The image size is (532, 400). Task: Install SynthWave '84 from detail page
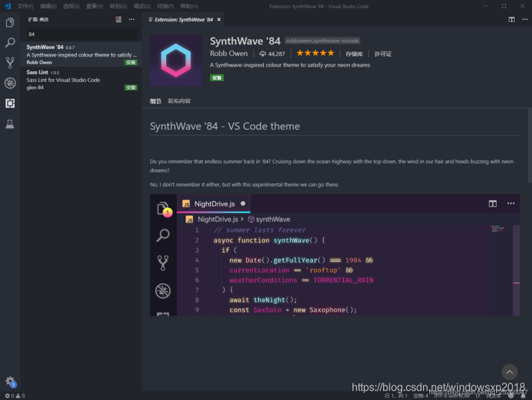coord(217,78)
